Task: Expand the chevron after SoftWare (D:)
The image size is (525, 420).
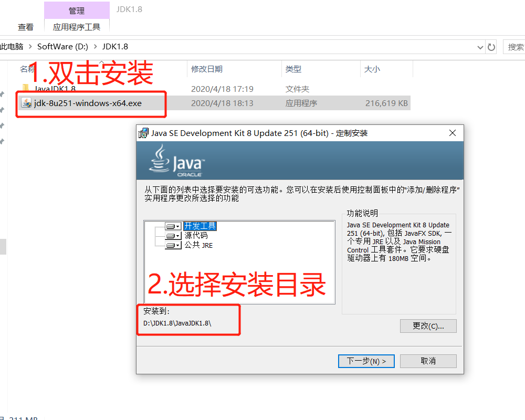Action: (x=96, y=47)
